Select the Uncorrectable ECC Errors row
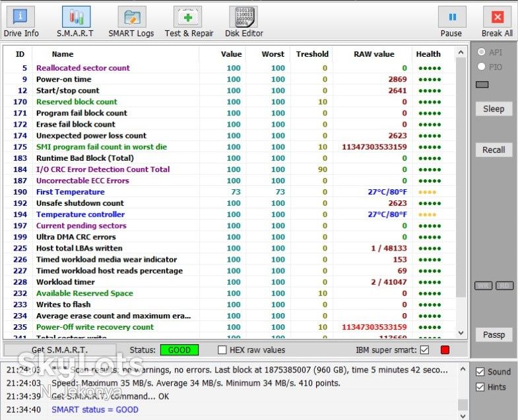 click(230, 181)
